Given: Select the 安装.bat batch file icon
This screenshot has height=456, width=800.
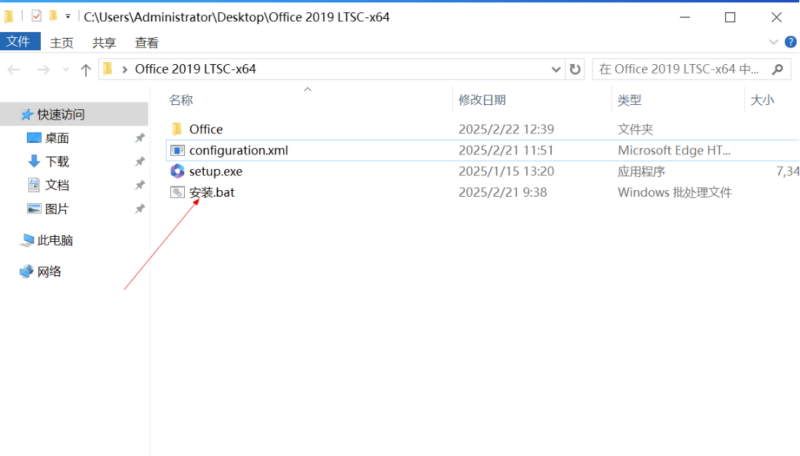Looking at the screenshot, I should click(x=177, y=192).
